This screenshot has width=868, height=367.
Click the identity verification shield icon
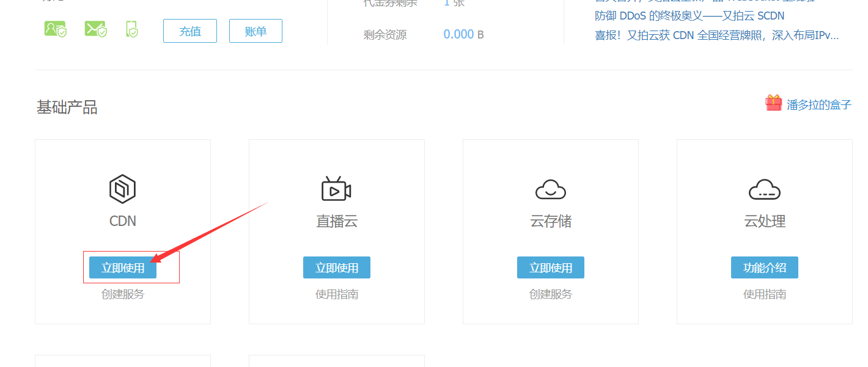pyautogui.click(x=55, y=29)
